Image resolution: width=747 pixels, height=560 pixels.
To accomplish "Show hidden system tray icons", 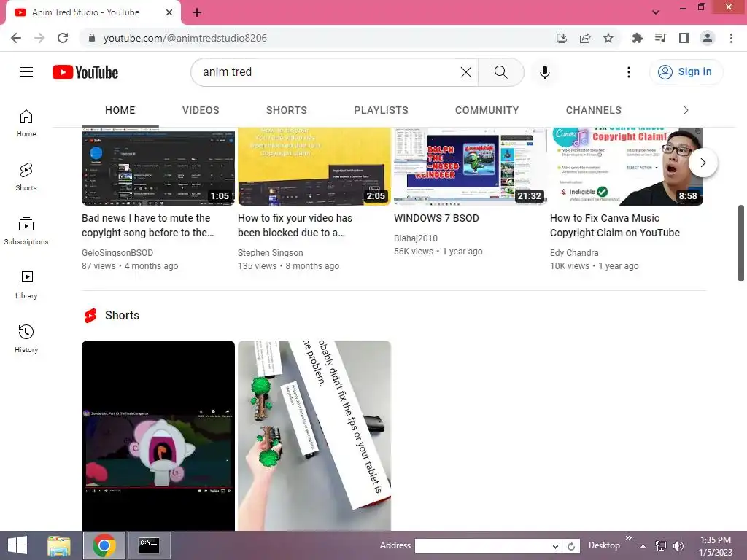I will click(643, 546).
